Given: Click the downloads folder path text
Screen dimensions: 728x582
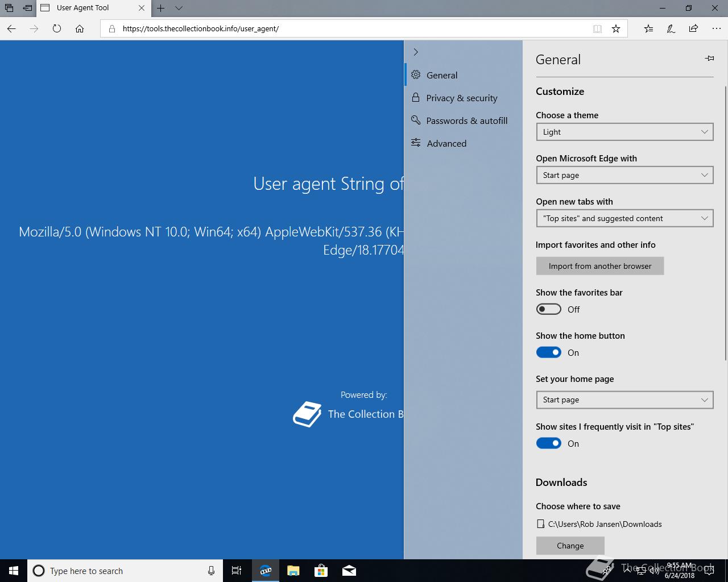Looking at the screenshot, I should click(605, 524).
